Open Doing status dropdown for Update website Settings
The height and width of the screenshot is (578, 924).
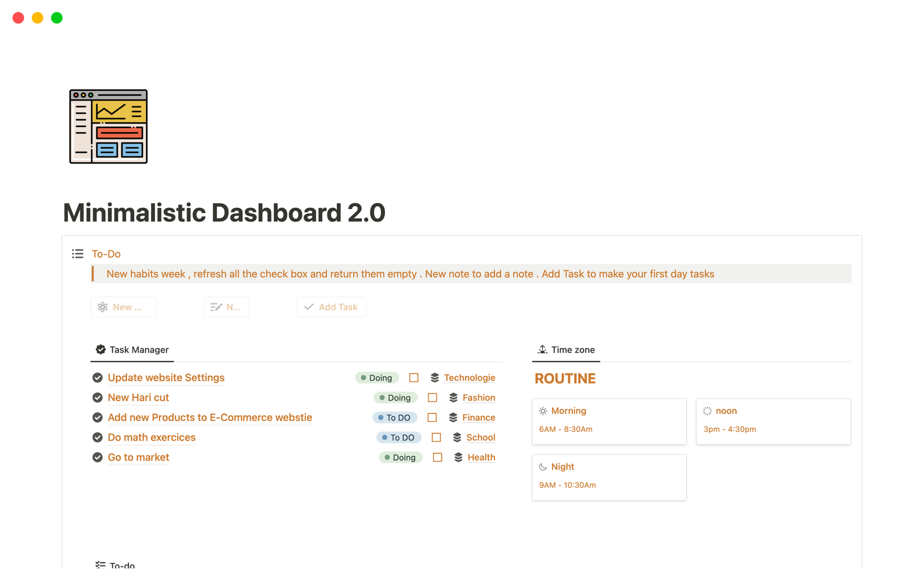coord(377,378)
